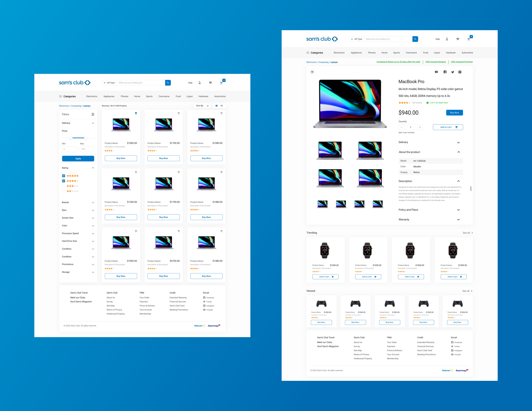Viewport: 532px width, 411px height.
Task: Collapse the Rating filter section
Action: click(93, 168)
